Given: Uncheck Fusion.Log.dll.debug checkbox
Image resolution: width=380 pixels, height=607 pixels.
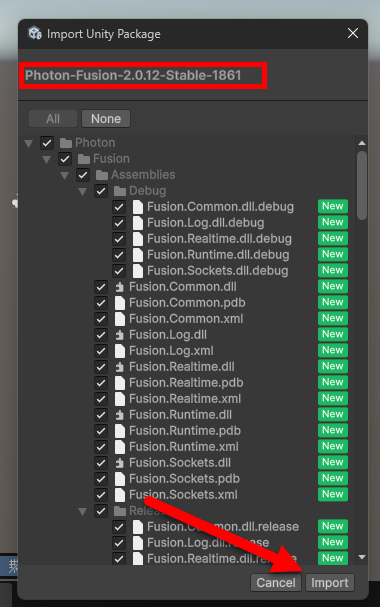Looking at the screenshot, I should pyautogui.click(x=119, y=223).
